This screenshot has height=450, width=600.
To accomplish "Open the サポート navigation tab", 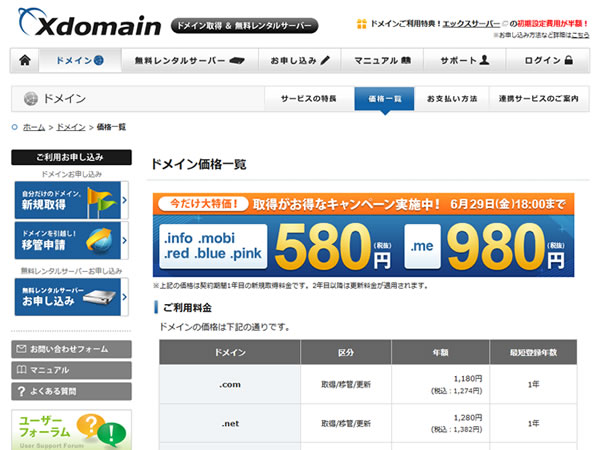I will click(x=465, y=60).
